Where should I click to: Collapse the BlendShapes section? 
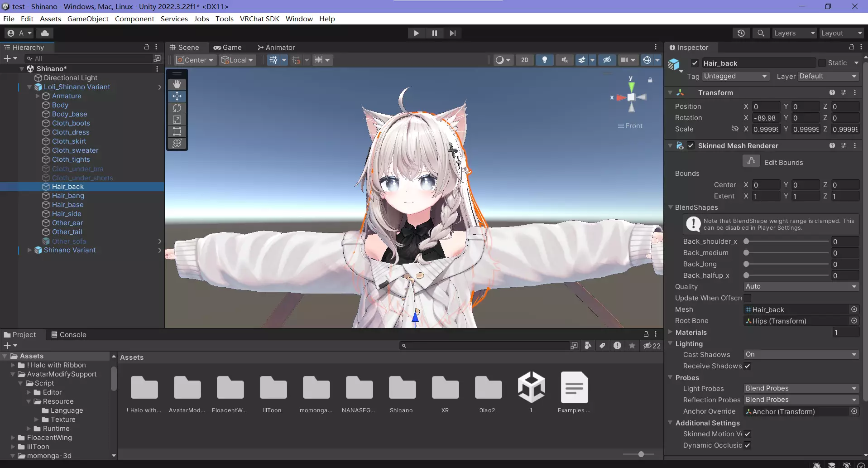(670, 207)
